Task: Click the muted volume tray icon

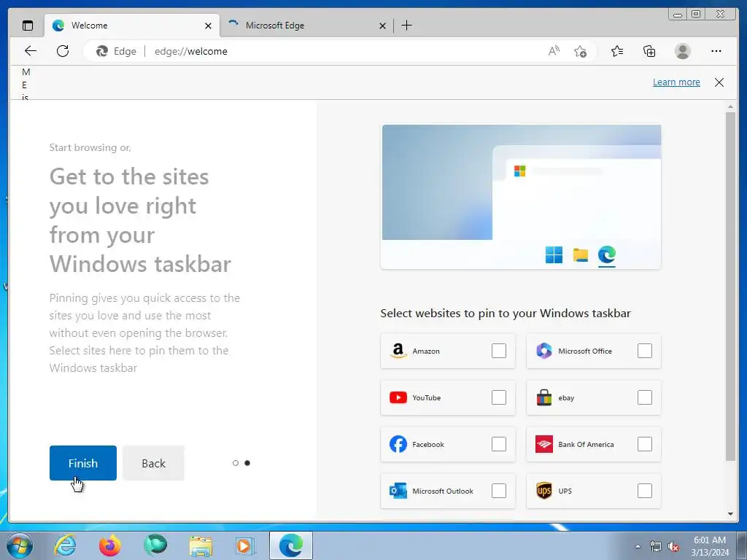Action: click(x=673, y=547)
